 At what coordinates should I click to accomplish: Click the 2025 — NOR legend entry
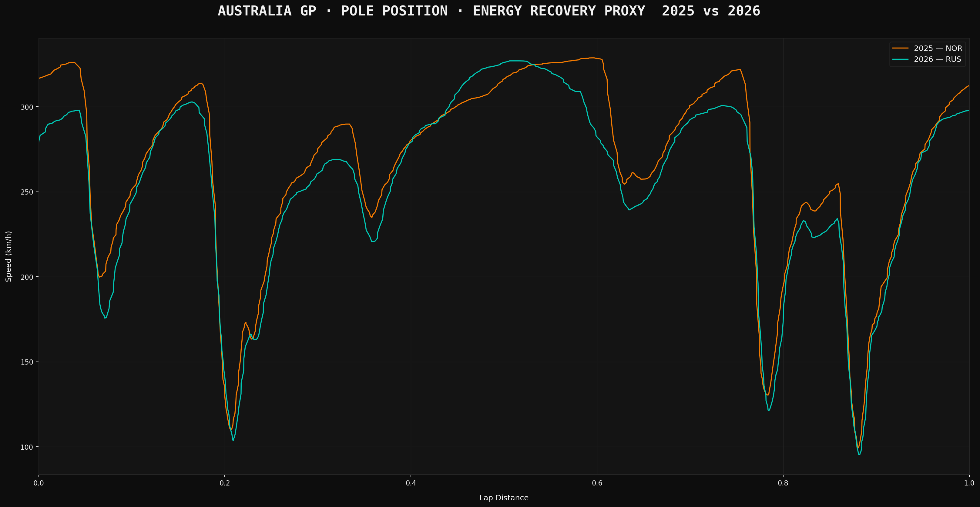click(x=938, y=48)
